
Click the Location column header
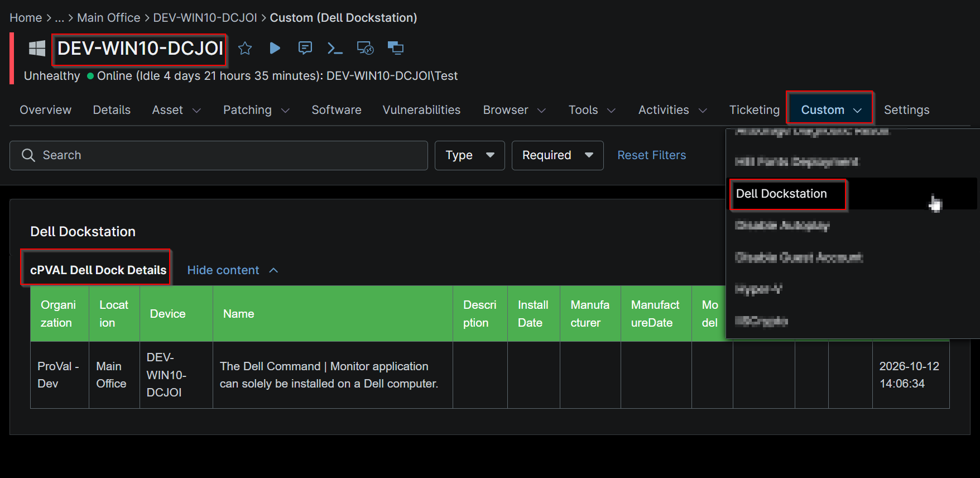(x=114, y=314)
